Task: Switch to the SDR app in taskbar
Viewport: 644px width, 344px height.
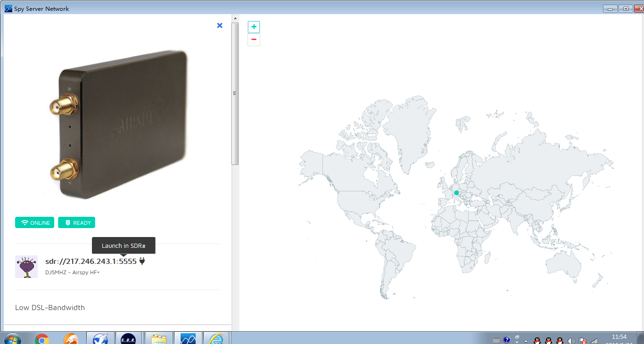Action: click(129, 338)
